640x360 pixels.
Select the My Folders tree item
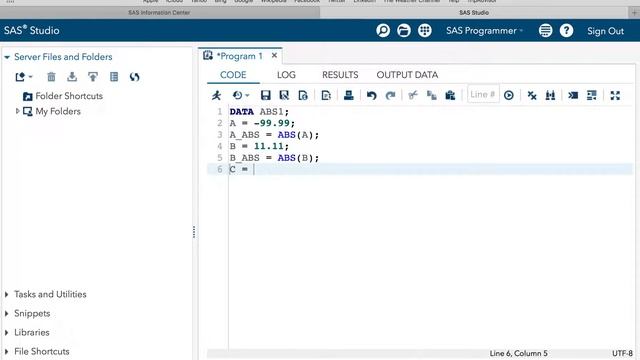52,111
